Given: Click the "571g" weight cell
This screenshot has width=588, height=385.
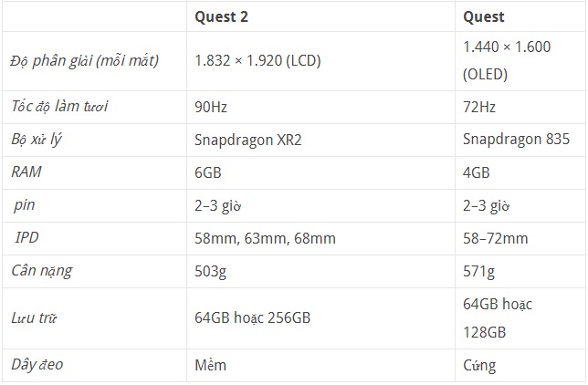Looking at the screenshot, I should point(478,271).
